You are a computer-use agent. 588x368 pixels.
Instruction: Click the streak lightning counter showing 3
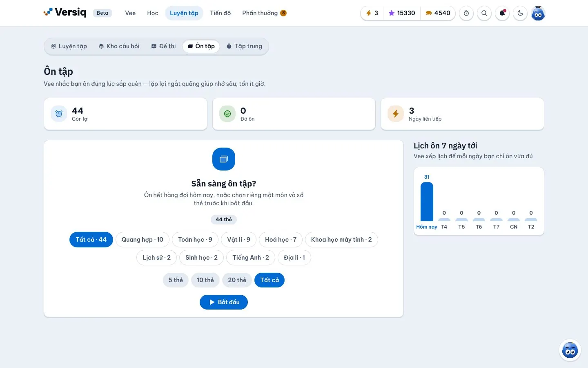click(x=372, y=13)
